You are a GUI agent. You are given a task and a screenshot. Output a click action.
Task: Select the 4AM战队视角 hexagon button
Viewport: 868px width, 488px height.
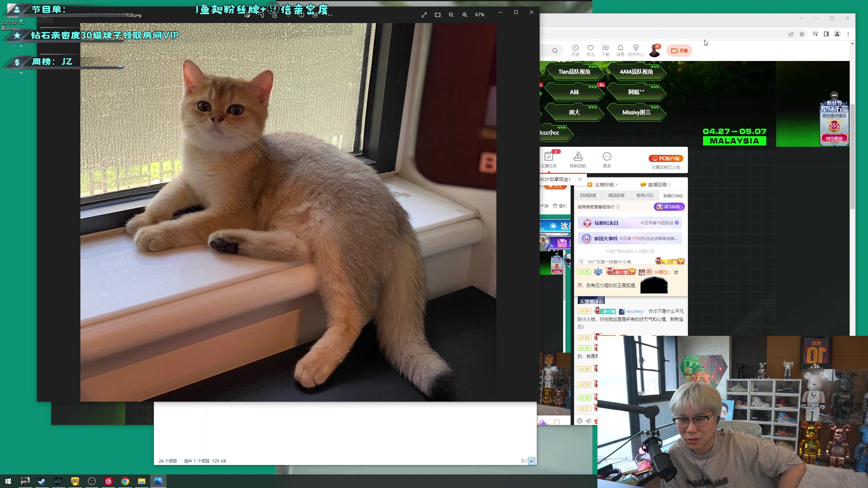636,72
